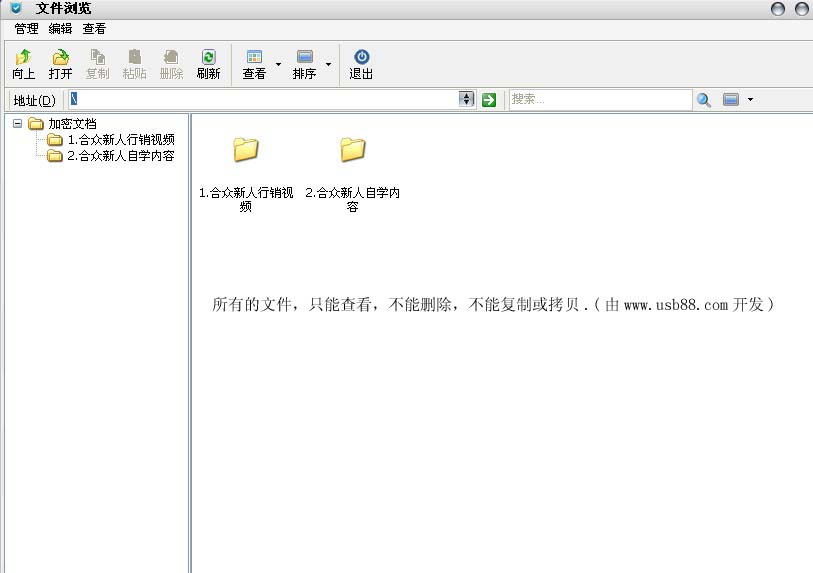The height and width of the screenshot is (573, 813).
Task: Select 2.合众新人自学内容 in the tree
Action: 120,156
